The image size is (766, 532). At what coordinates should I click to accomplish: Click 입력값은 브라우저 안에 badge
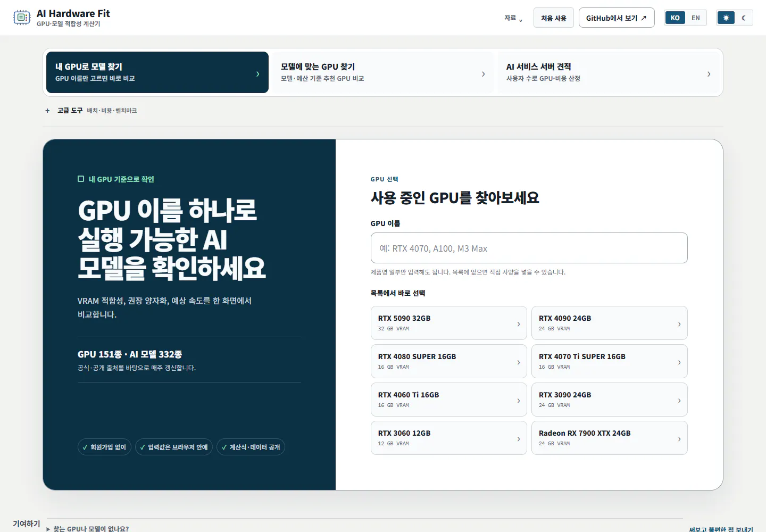[174, 447]
